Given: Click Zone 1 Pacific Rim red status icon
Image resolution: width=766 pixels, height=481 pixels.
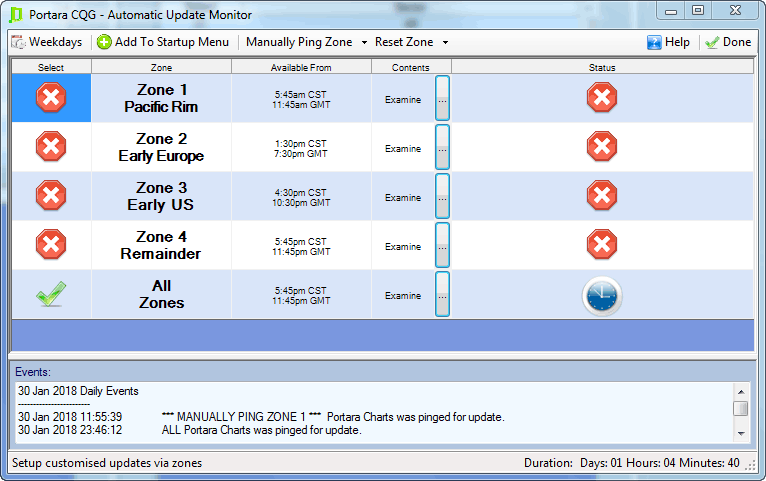Looking at the screenshot, I should 602,98.
